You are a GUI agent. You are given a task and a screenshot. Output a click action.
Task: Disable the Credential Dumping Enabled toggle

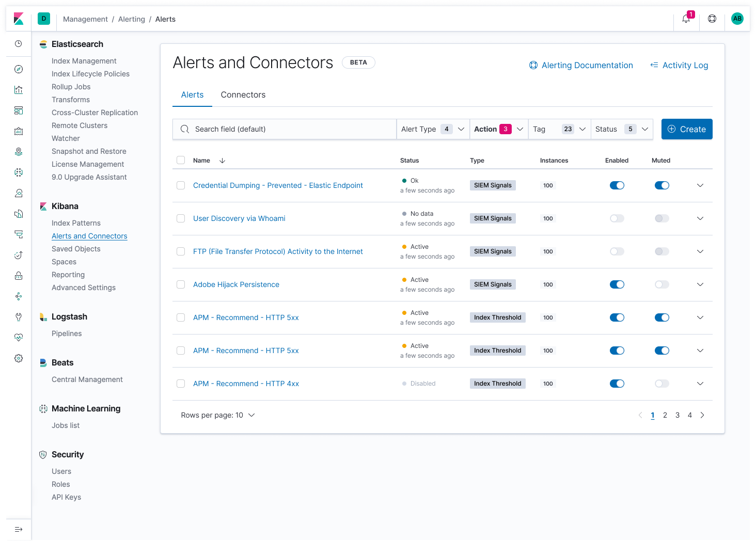click(x=617, y=185)
